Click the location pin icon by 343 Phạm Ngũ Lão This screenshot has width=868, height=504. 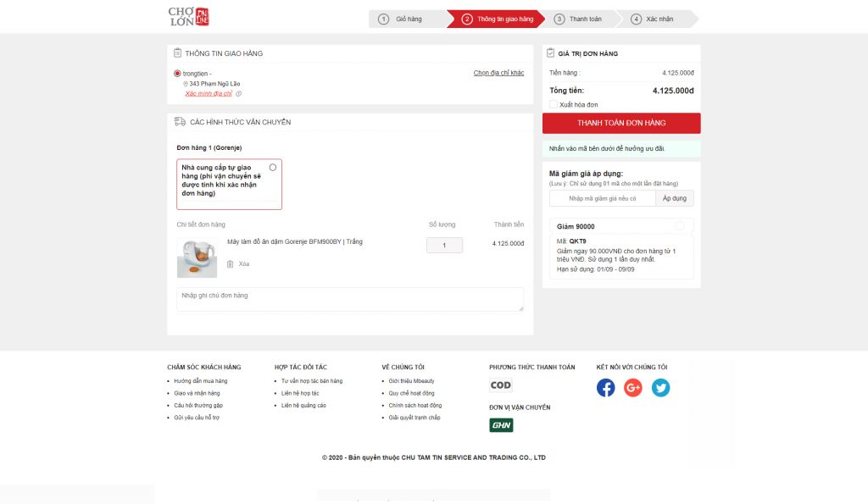[186, 84]
